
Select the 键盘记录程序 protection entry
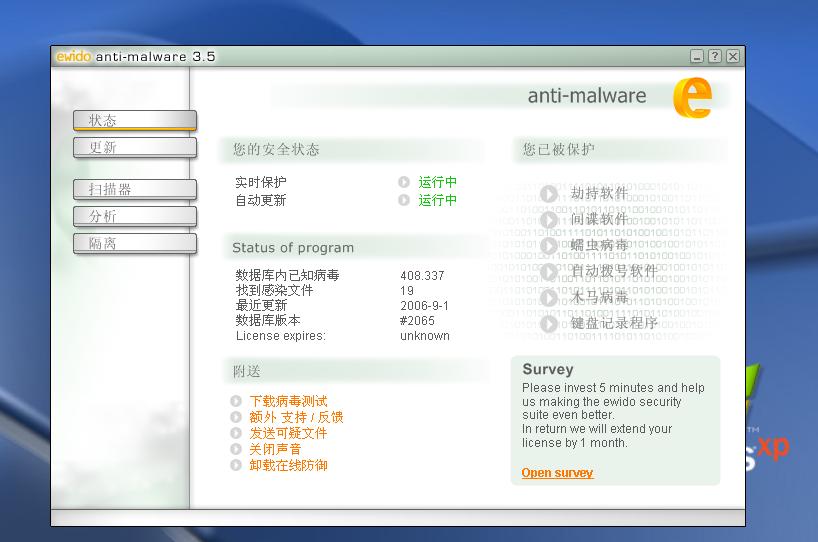point(614,323)
